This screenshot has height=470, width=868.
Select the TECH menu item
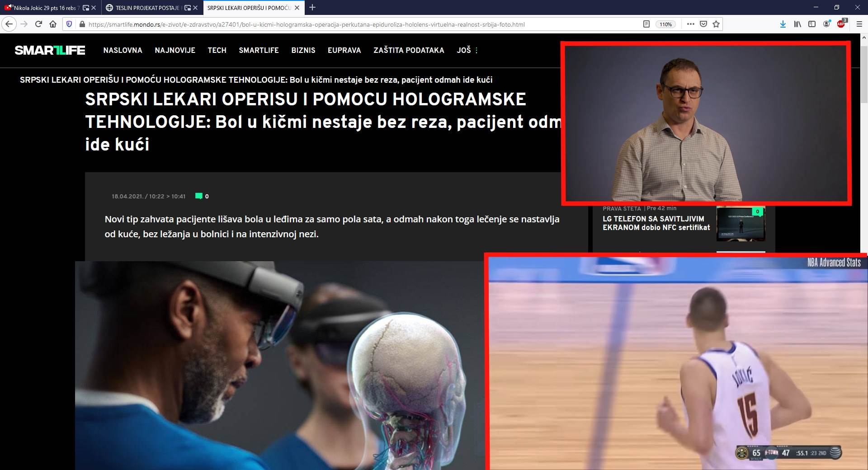(x=217, y=50)
